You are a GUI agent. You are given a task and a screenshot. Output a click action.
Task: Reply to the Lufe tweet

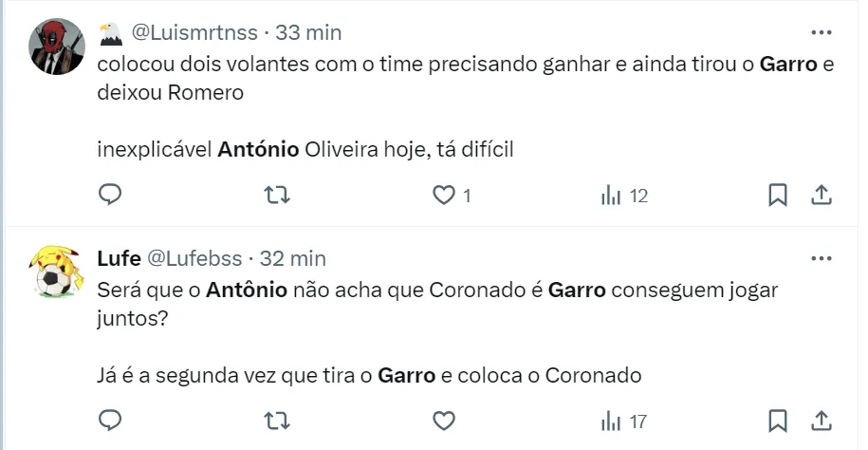tap(111, 421)
